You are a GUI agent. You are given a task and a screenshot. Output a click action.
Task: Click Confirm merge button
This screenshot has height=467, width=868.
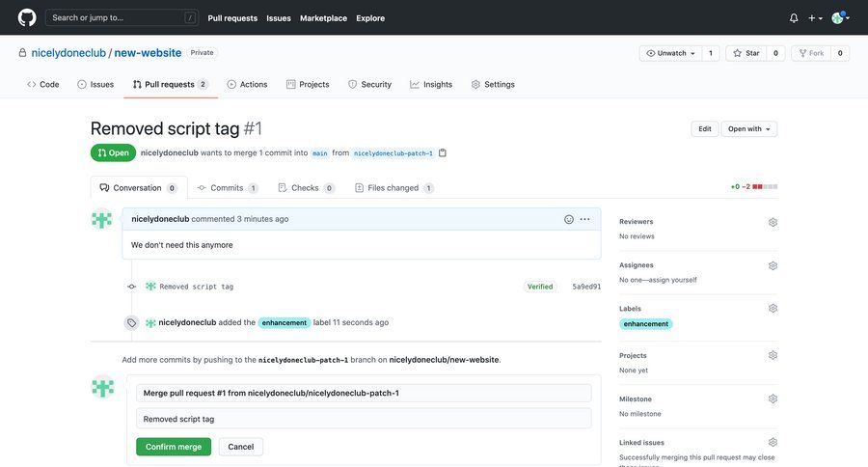pyautogui.click(x=174, y=447)
